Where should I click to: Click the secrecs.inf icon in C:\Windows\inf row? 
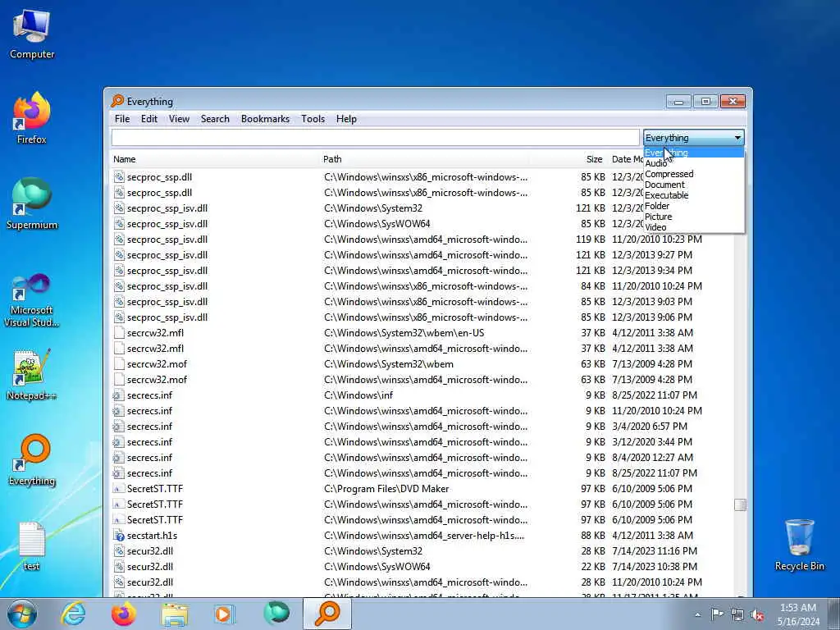coord(119,395)
